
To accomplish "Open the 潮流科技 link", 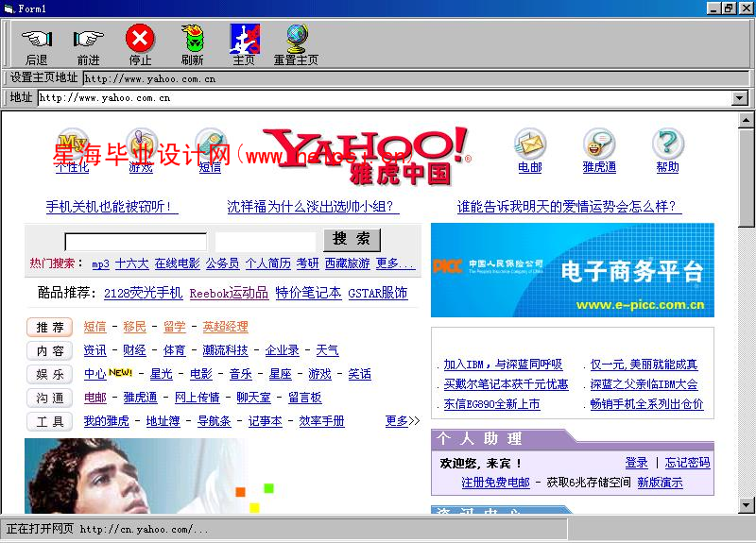I will 225,350.
